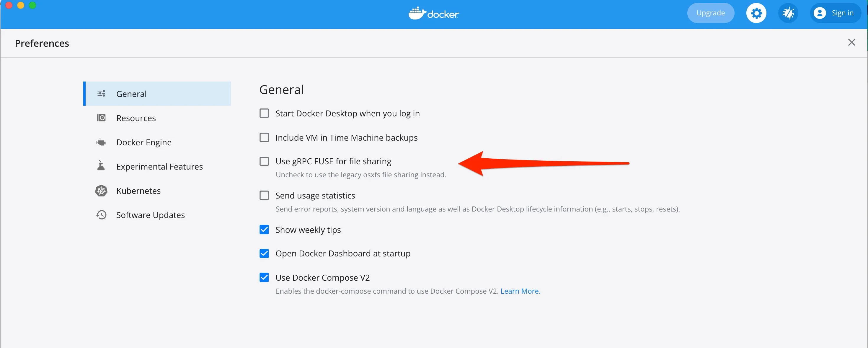Image resolution: width=868 pixels, height=348 pixels.
Task: Click the user avatar icon
Action: 820,13
